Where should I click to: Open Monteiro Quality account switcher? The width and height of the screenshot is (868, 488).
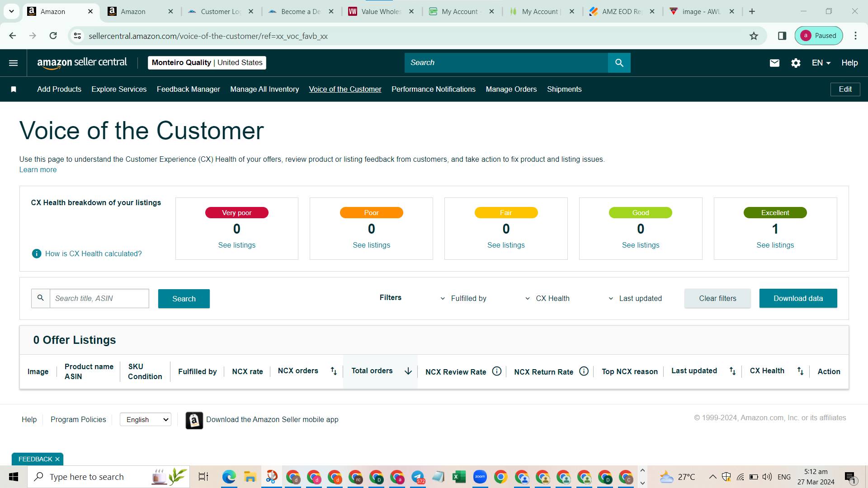coord(207,63)
